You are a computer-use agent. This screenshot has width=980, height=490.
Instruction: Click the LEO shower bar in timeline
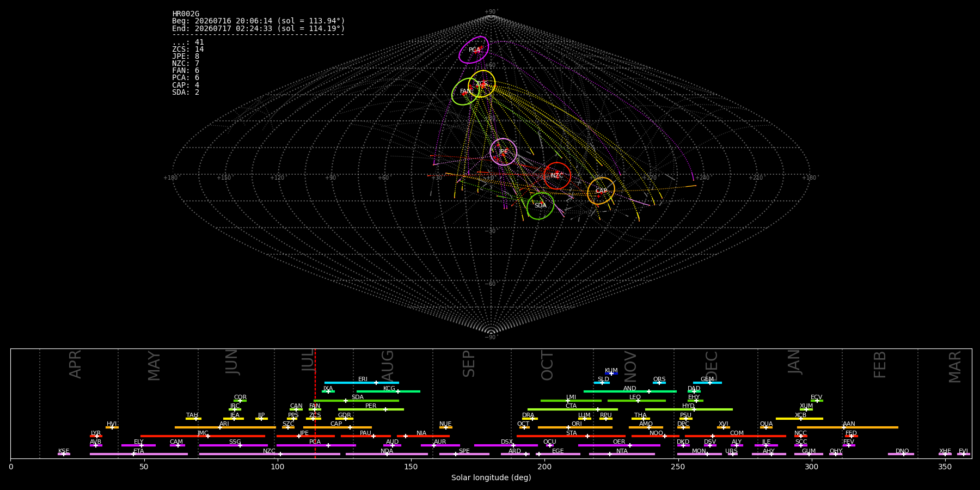636,401
